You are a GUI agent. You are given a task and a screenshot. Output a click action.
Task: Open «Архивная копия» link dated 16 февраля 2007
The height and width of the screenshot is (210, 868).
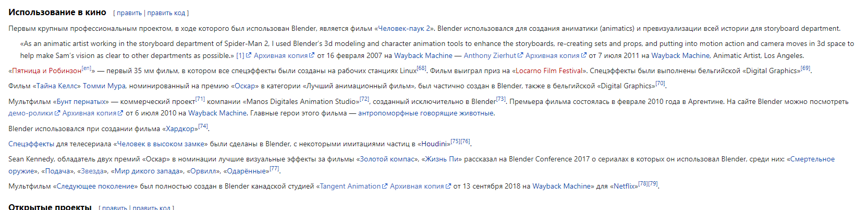(x=284, y=55)
